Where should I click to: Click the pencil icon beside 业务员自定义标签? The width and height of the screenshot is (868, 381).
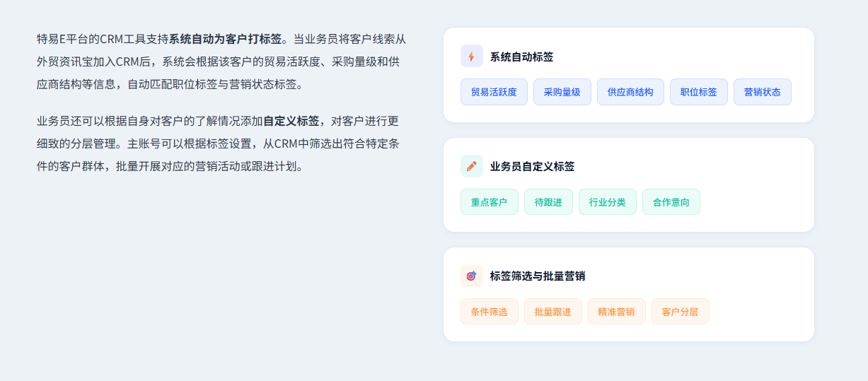[x=472, y=166]
